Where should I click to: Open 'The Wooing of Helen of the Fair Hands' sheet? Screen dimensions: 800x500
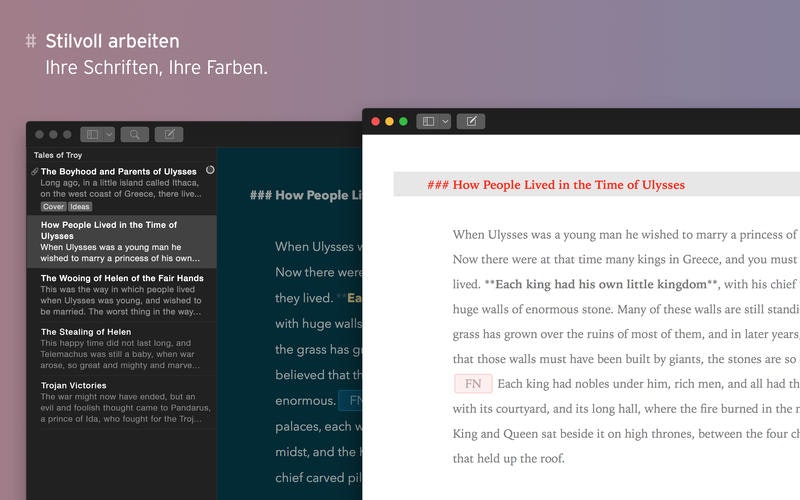click(x=122, y=295)
